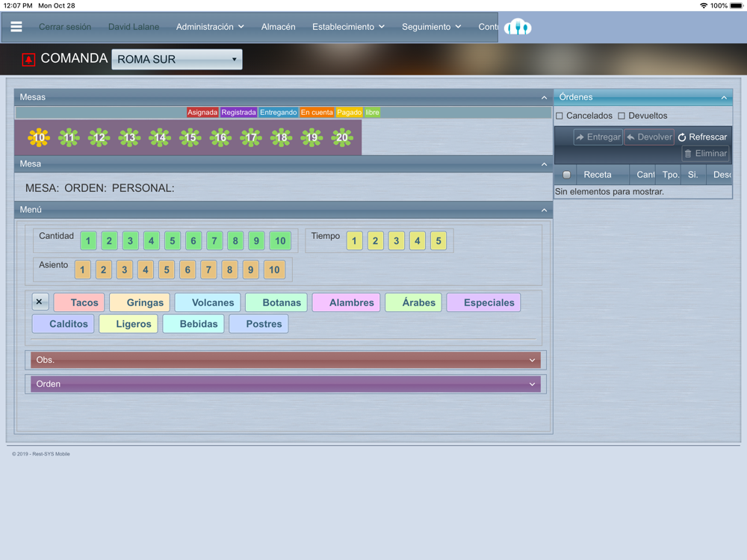Clear category with the X button
747x560 pixels.
click(x=40, y=302)
